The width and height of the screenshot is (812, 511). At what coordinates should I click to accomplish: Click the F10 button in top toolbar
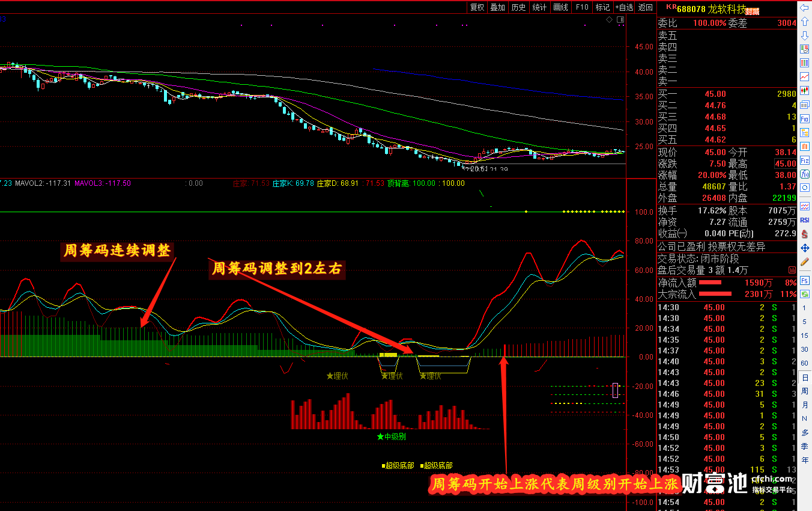tap(581, 7)
